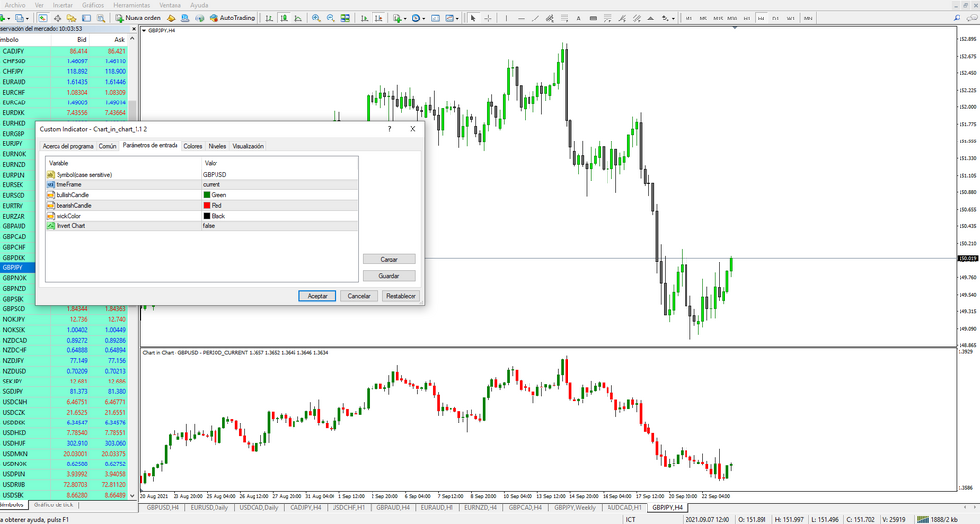Click the Symbol value field GBPUSD
The image size is (980, 524).
[x=279, y=174]
